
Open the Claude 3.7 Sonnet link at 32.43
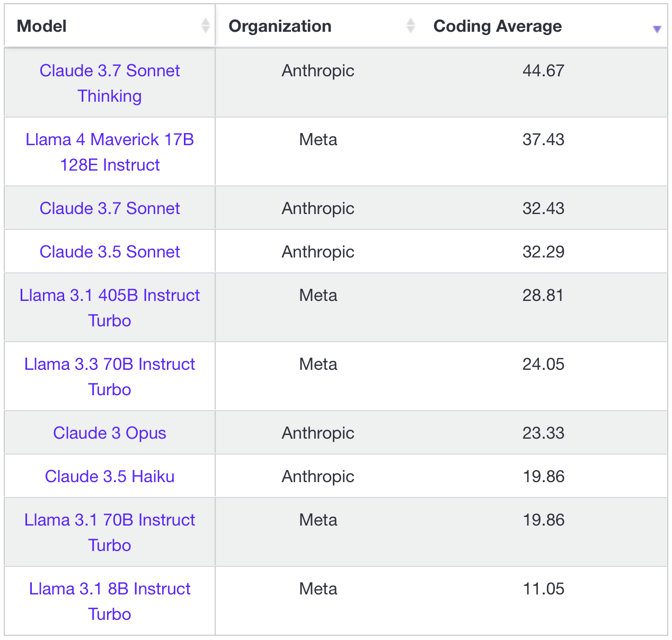tap(110, 208)
